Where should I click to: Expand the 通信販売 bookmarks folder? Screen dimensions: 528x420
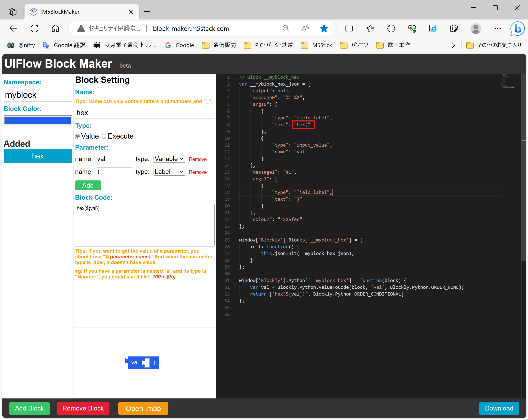(219, 45)
